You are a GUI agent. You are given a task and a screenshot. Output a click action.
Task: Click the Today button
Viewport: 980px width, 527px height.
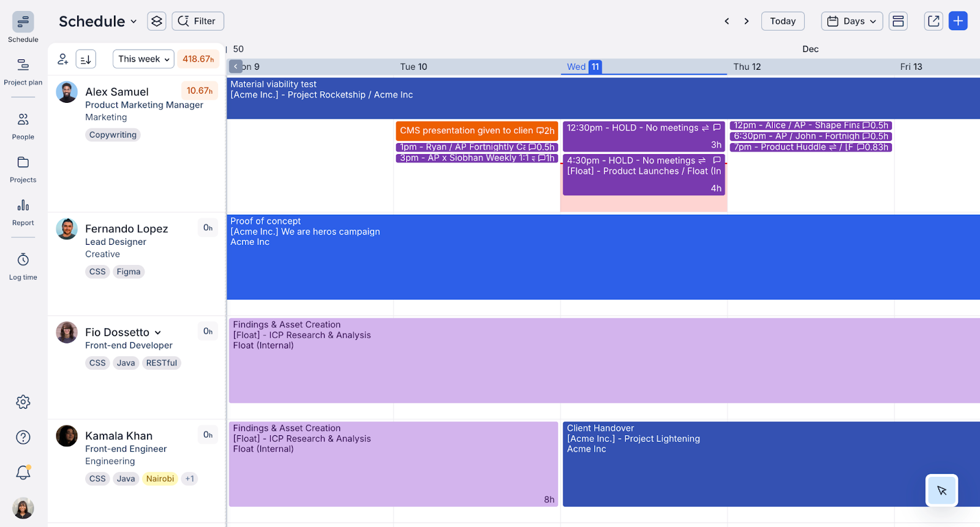782,21
